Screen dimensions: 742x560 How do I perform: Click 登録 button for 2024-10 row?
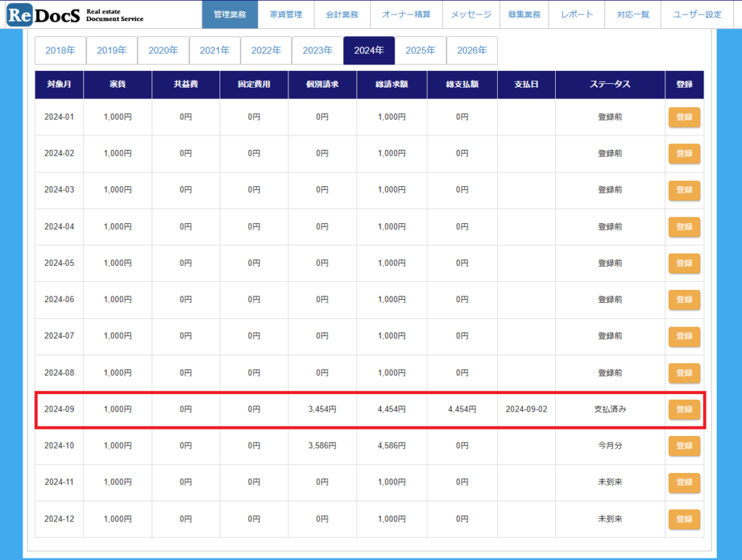[x=684, y=446]
